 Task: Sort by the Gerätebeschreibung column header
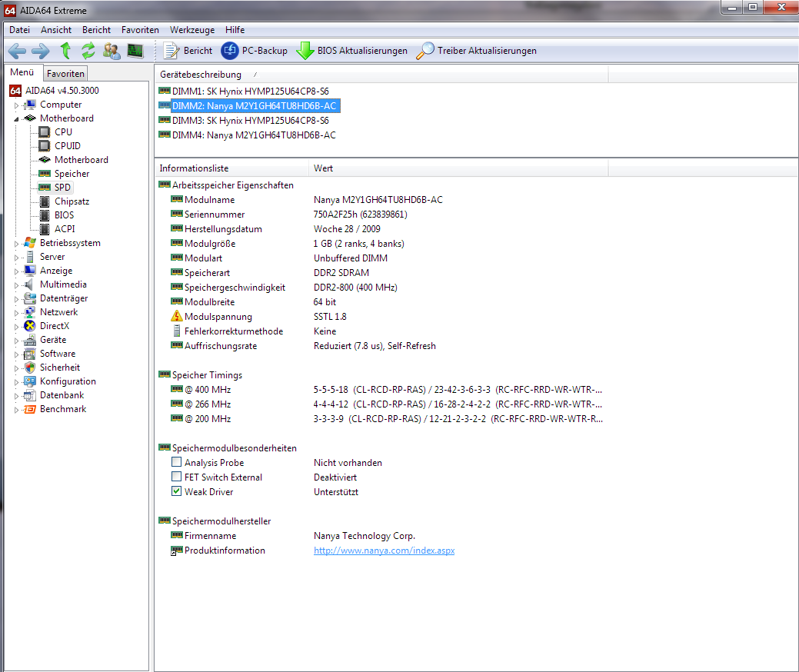click(381, 75)
